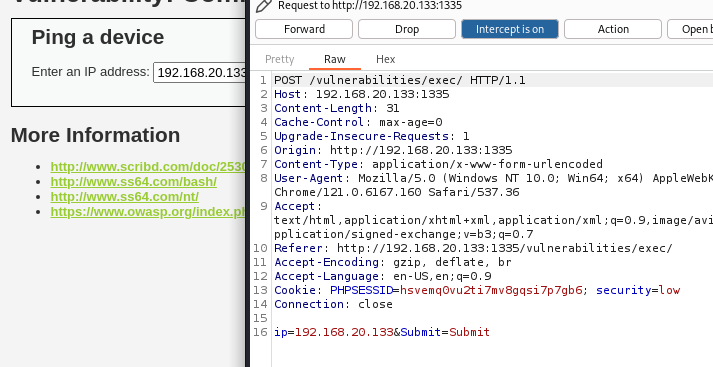Screen dimensions: 713x367
Task: Click the Ping a device heading
Action: tap(98, 37)
